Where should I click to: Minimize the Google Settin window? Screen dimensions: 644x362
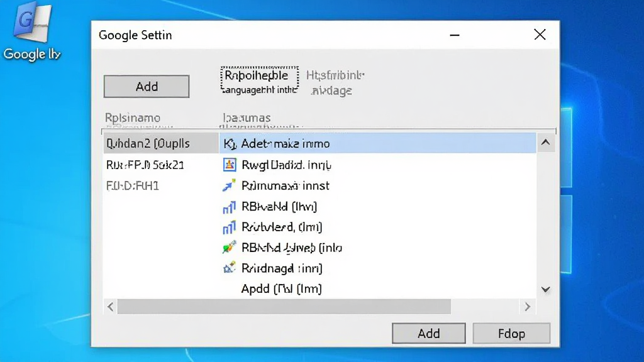[x=455, y=35]
